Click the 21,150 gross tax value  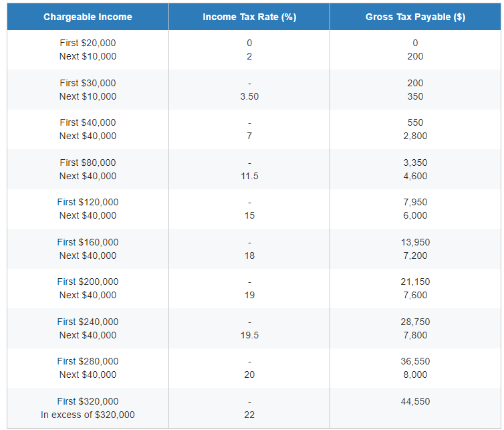tap(415, 282)
